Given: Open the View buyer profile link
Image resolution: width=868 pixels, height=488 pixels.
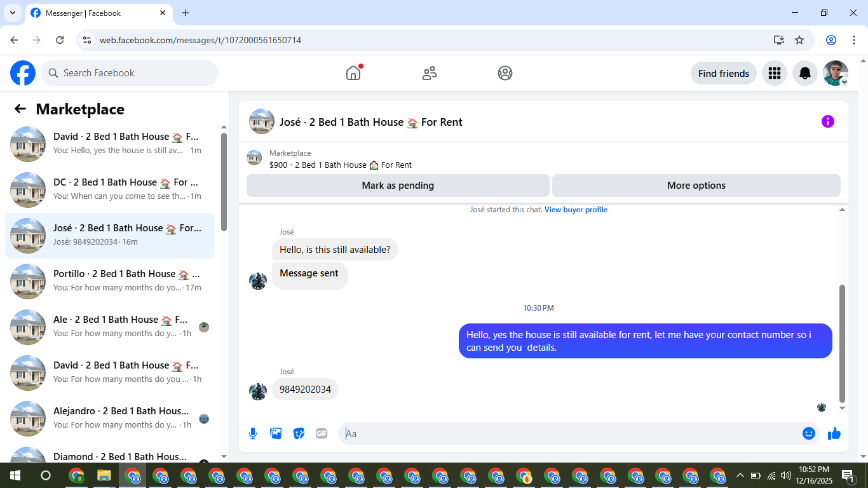Looking at the screenshot, I should coord(576,210).
